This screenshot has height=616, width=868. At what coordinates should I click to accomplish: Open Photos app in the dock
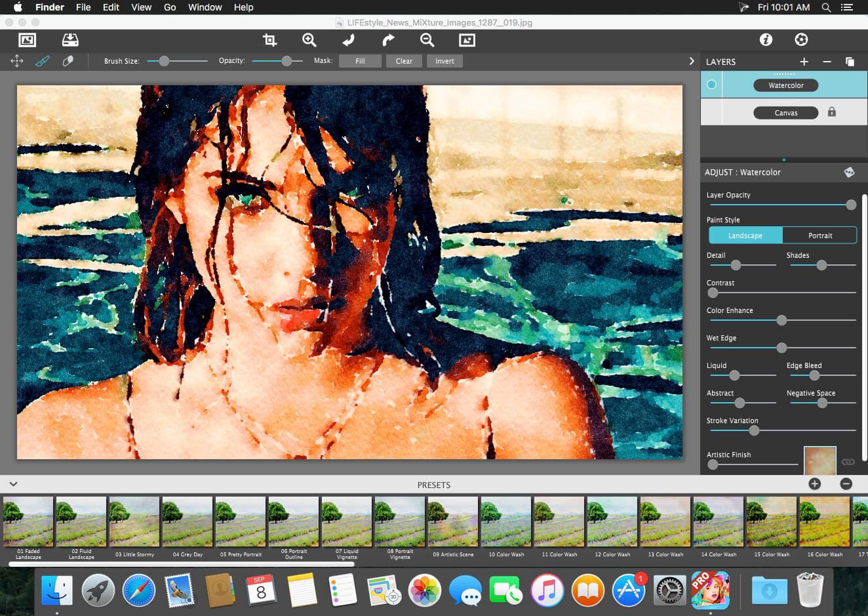pyautogui.click(x=425, y=590)
